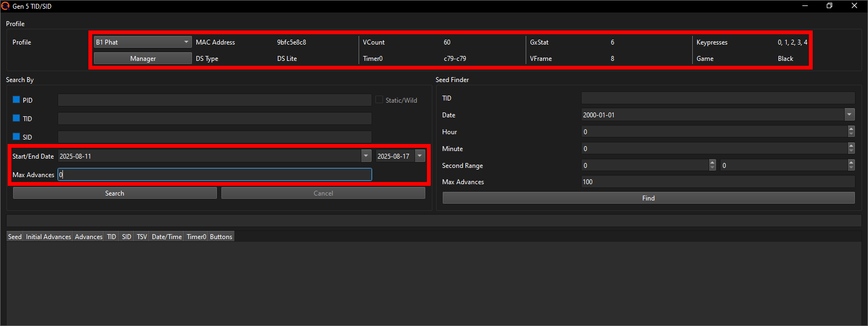This screenshot has width=868, height=326.
Task: Toggle the TID search checkbox
Action: pos(16,118)
